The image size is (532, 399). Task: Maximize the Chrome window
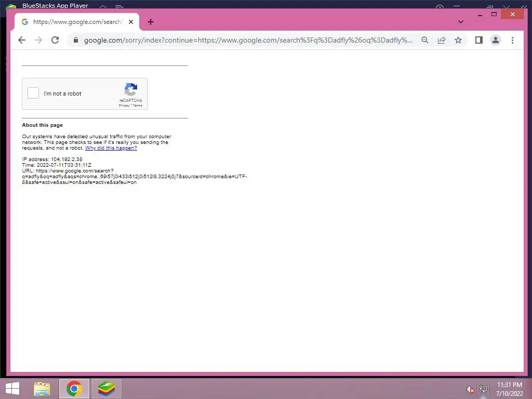[494, 14]
